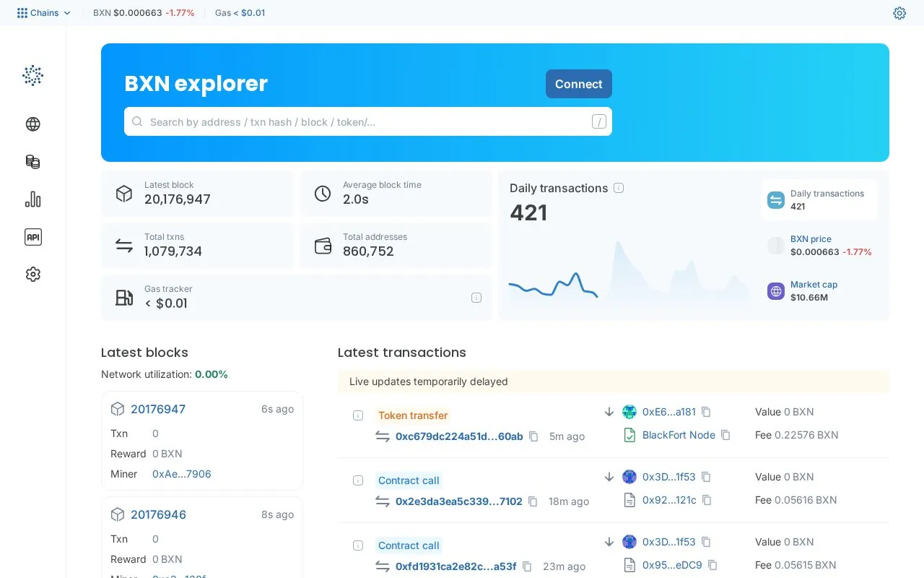Open the Chains dropdown menu
The width and height of the screenshot is (924, 578).
(x=44, y=13)
